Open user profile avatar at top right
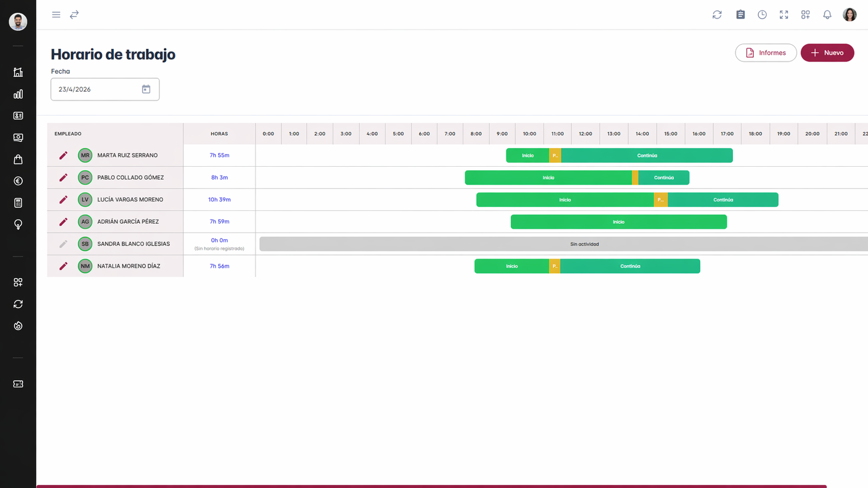This screenshot has height=488, width=868. click(x=849, y=15)
